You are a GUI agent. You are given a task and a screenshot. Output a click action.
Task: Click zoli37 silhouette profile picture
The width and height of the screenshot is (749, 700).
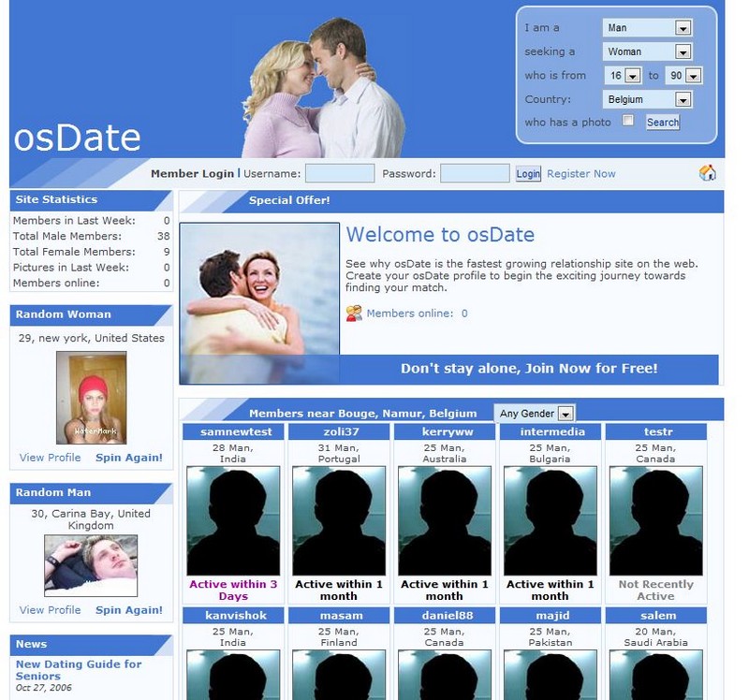[339, 521]
